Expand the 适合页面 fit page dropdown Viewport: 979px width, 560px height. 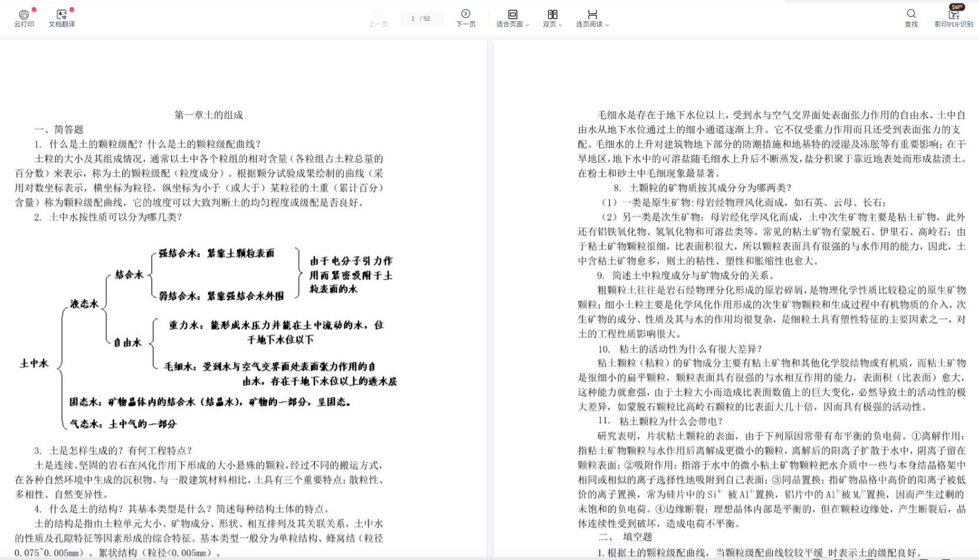[512, 18]
